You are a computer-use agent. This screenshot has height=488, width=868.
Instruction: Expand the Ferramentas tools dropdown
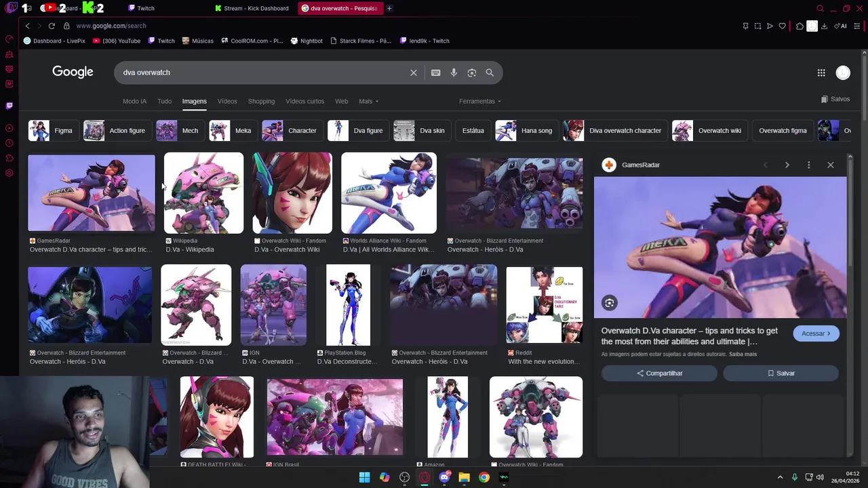pyautogui.click(x=480, y=101)
